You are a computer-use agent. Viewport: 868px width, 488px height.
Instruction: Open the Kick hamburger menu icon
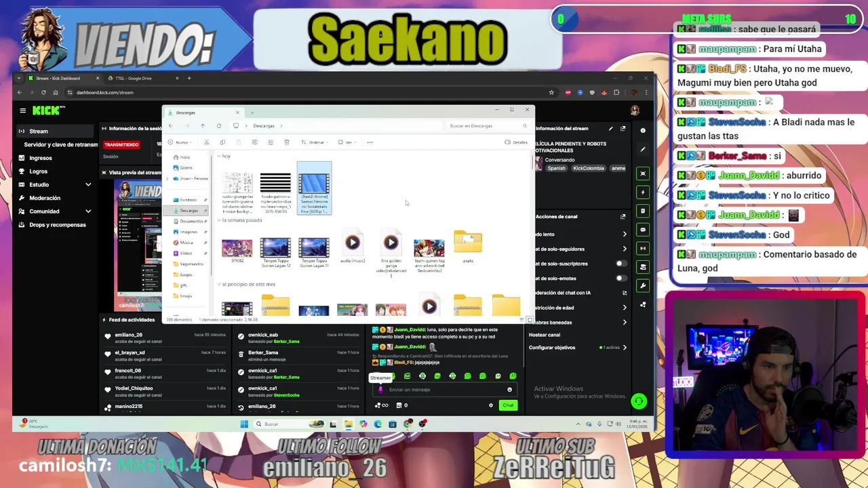pos(22,110)
